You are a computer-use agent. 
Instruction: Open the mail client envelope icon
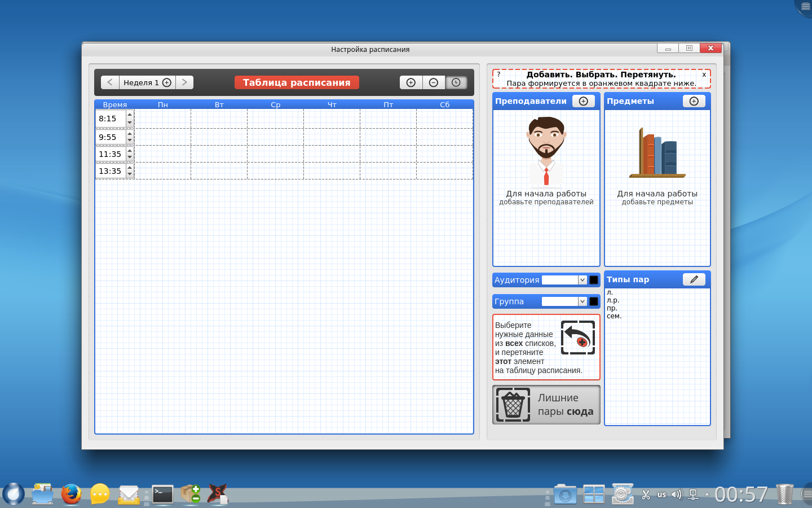pyautogui.click(x=129, y=494)
